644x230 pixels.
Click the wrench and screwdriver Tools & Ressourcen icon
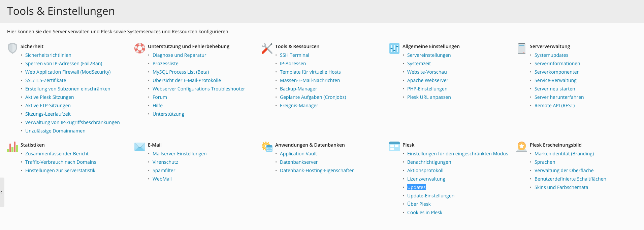click(x=267, y=48)
